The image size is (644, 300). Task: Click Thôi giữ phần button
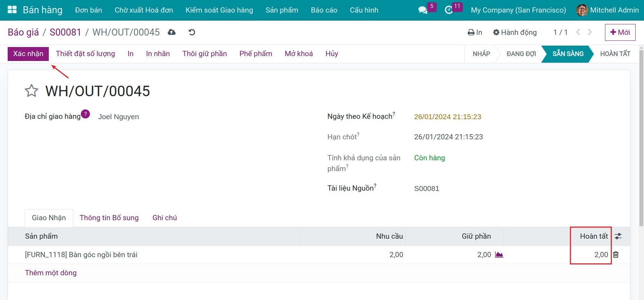[x=205, y=54]
